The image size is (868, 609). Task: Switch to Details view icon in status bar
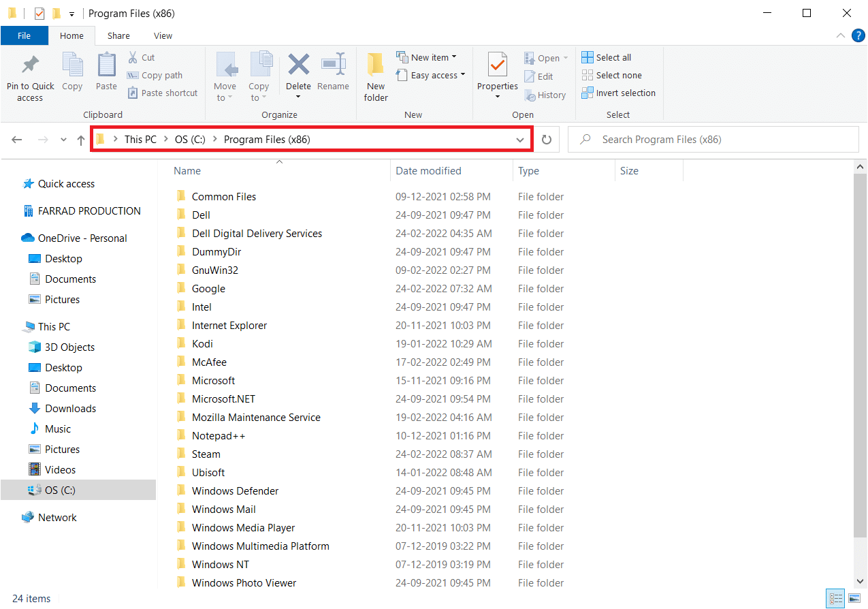click(x=835, y=599)
